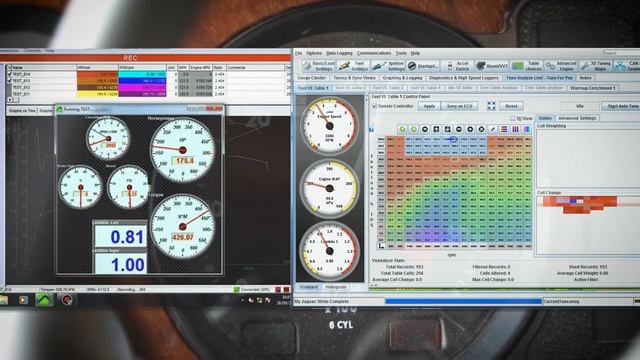
Task: Click the vertical-lines interpolate icon above VE table
Action: tap(516, 129)
